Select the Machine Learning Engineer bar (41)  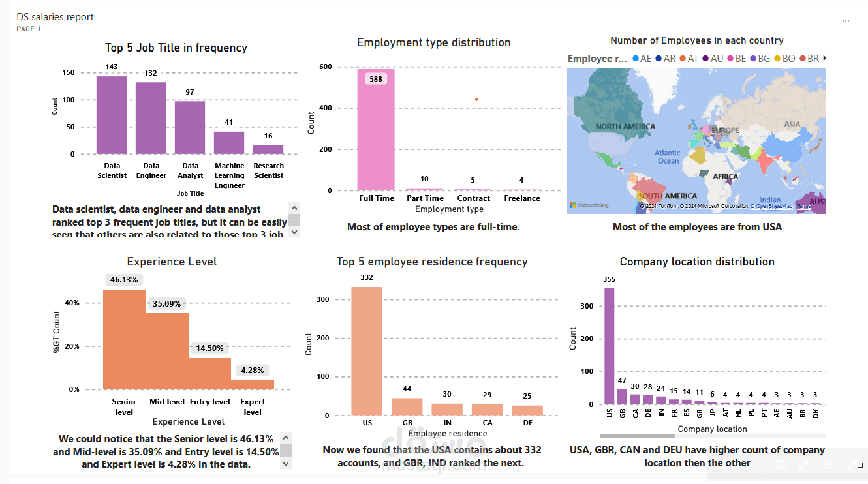tap(229, 143)
